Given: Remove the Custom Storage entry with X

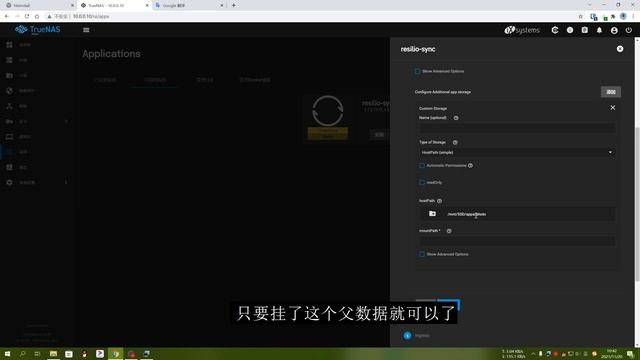Looking at the screenshot, I should point(613,108).
